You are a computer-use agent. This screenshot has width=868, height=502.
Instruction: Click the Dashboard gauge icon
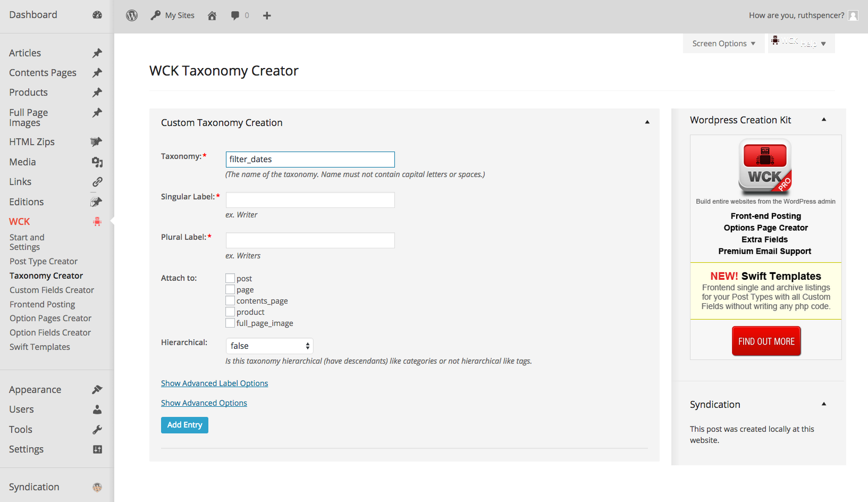pos(97,15)
